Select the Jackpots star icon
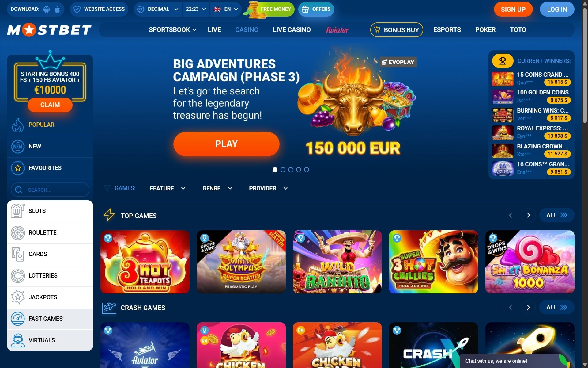The width and height of the screenshot is (588, 368). point(18,297)
